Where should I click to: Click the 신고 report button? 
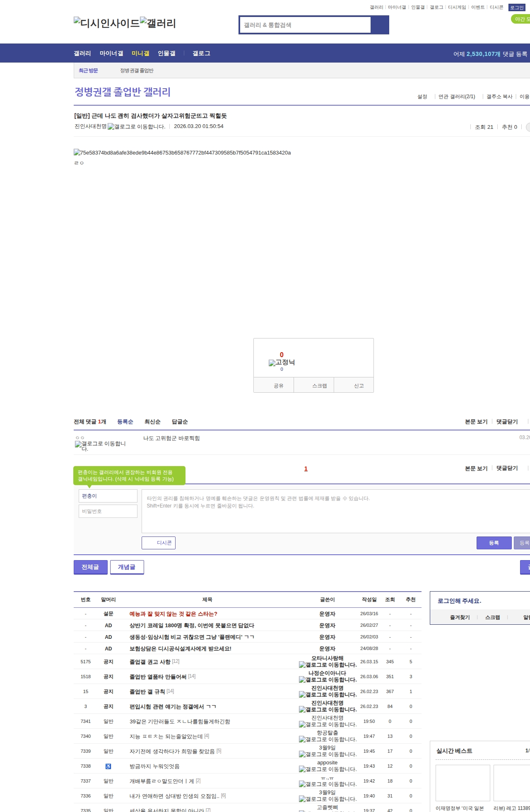tap(359, 386)
